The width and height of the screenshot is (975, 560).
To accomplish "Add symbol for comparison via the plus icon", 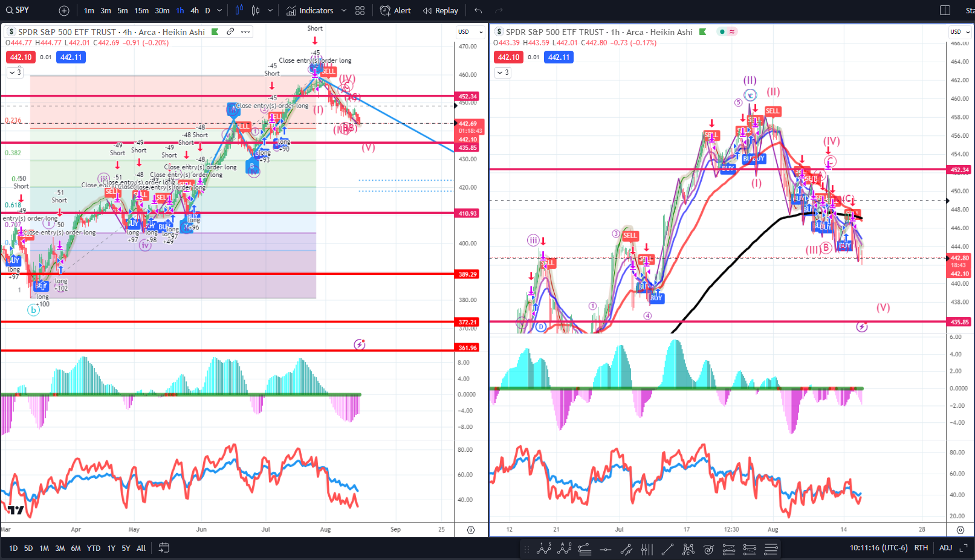I will pyautogui.click(x=64, y=11).
